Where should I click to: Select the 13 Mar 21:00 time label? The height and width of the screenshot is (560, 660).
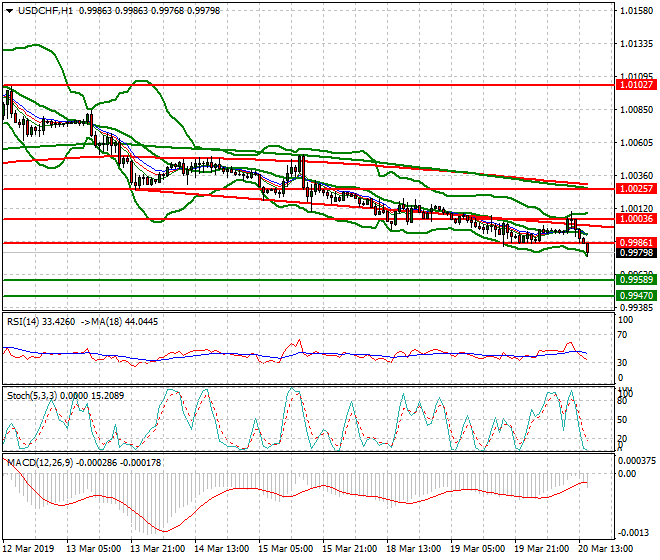pos(158,549)
